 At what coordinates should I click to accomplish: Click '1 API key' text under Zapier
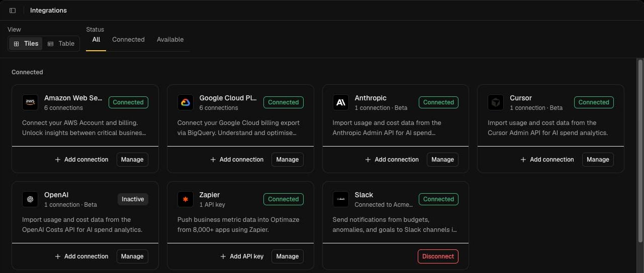pos(213,205)
